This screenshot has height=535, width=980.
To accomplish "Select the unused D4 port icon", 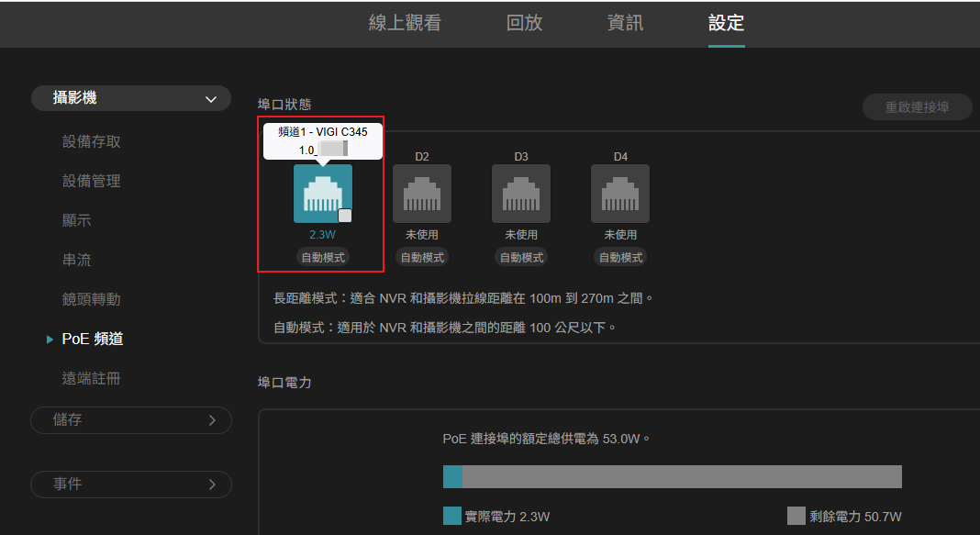I will [620, 194].
